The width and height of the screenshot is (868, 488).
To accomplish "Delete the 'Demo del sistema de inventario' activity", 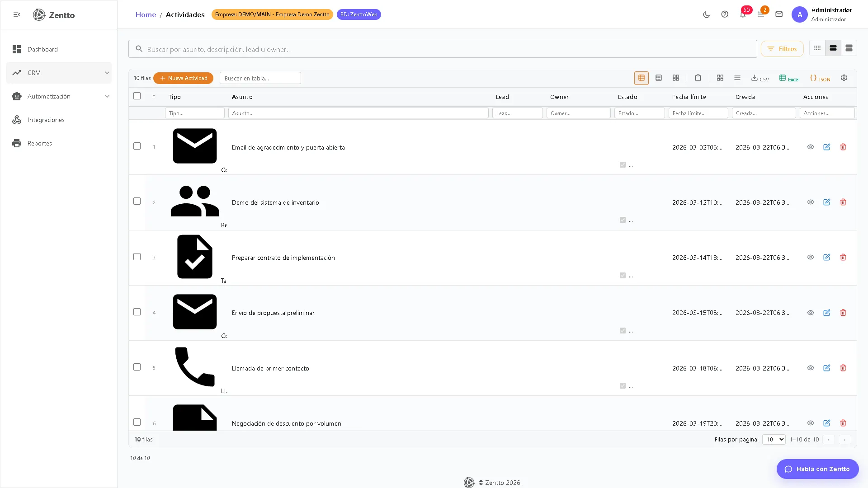I will 843,202.
